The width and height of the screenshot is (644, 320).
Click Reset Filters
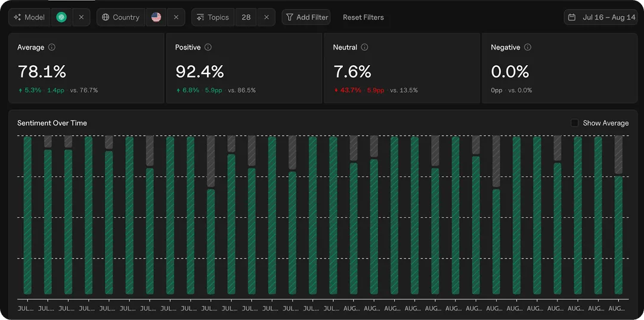tap(364, 17)
